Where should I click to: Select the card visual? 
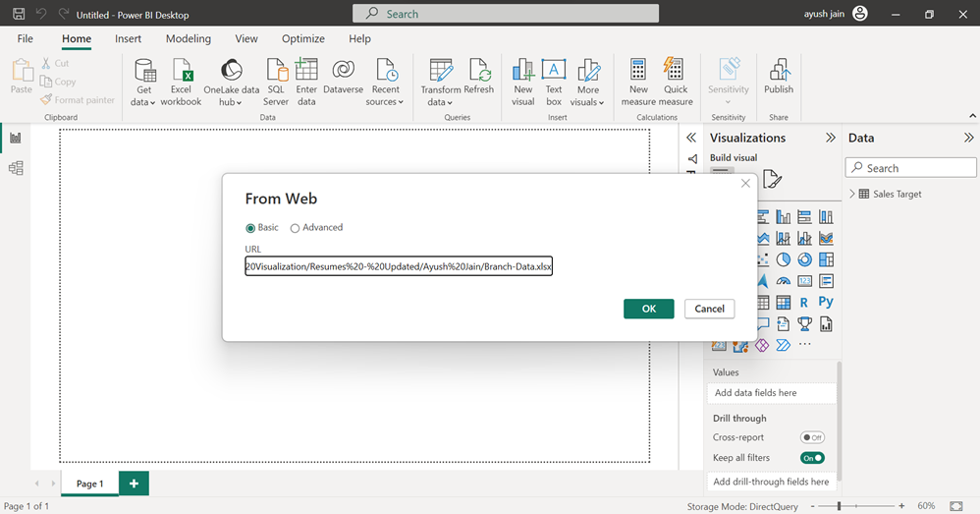(804, 281)
